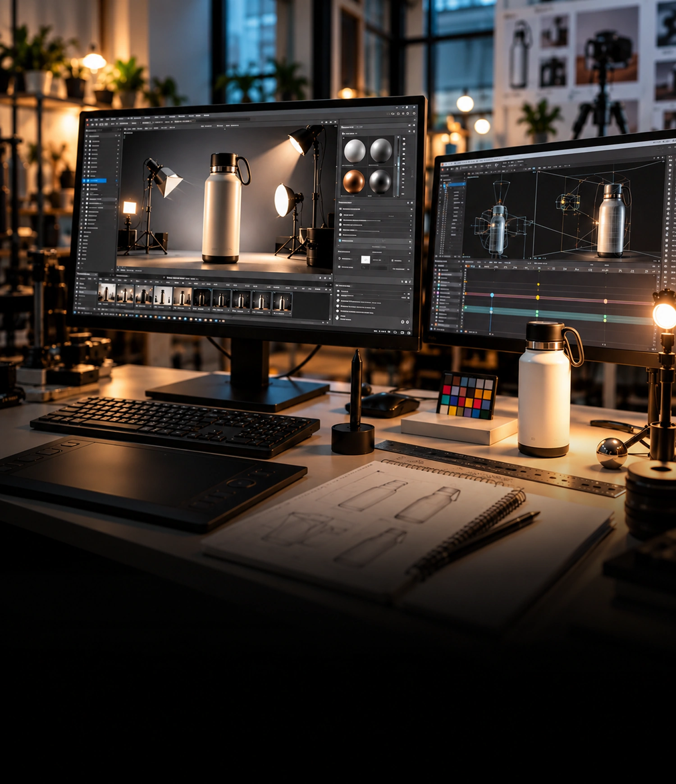Pick the mid-gray sphere beside the white material

click(x=381, y=150)
